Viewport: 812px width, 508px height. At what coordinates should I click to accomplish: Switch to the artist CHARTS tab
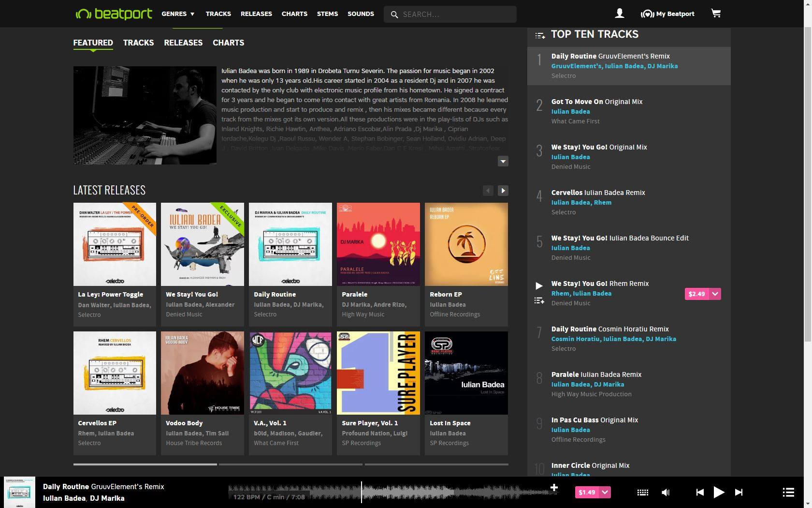(x=228, y=43)
